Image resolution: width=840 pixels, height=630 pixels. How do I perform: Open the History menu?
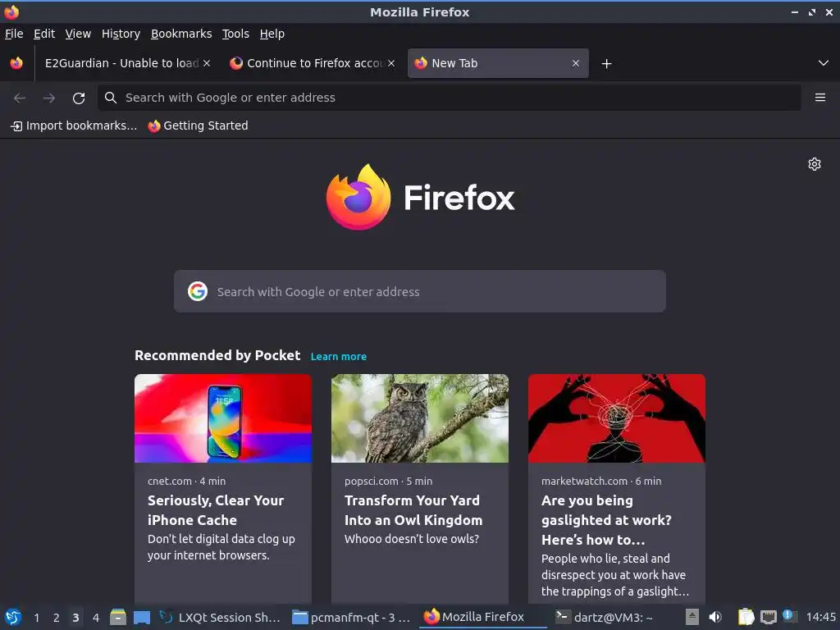(x=121, y=34)
